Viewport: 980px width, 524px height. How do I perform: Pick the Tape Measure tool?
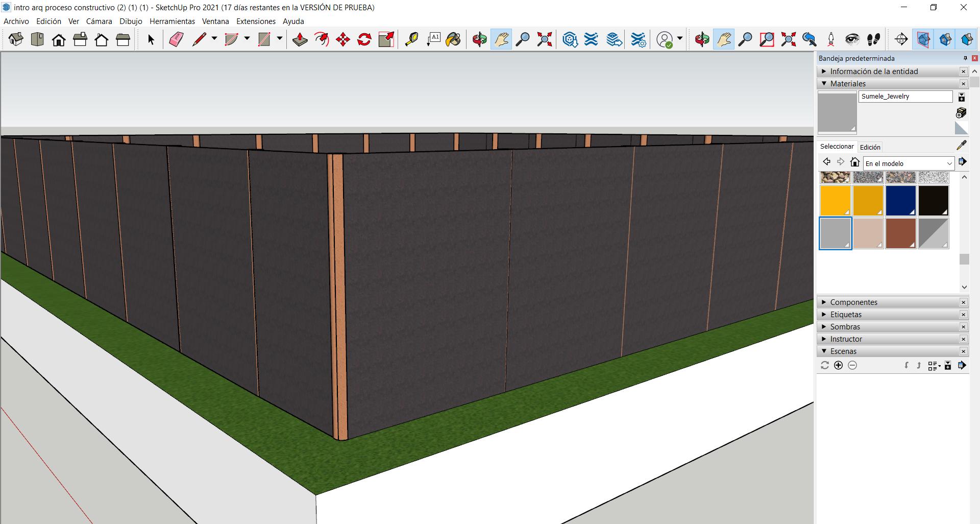411,39
